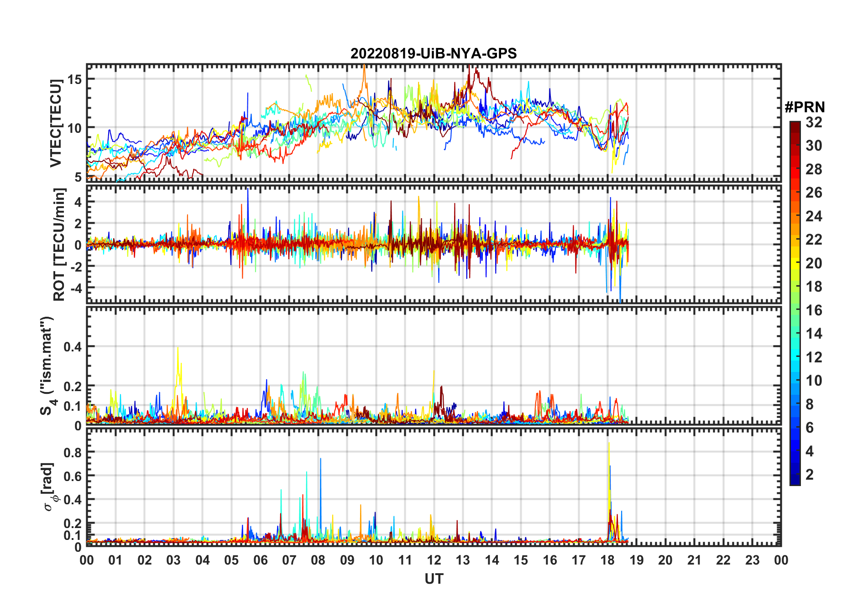Click colorbar tick label 14
Viewport: 868px width, 607px height.
point(814,334)
